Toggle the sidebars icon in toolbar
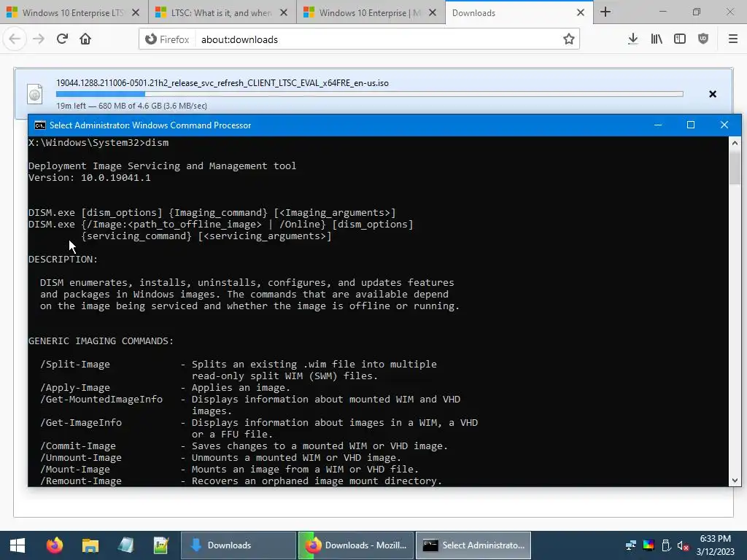This screenshot has height=560, width=747. pyautogui.click(x=680, y=39)
